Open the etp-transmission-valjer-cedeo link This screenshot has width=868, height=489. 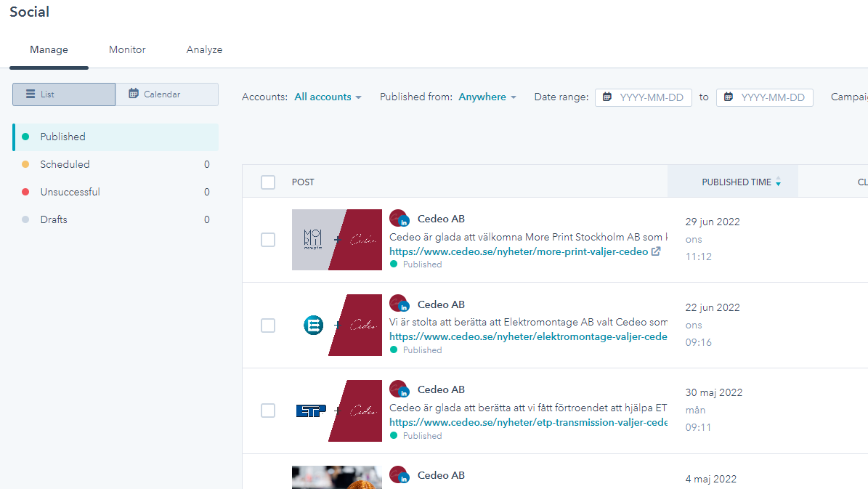(x=528, y=423)
